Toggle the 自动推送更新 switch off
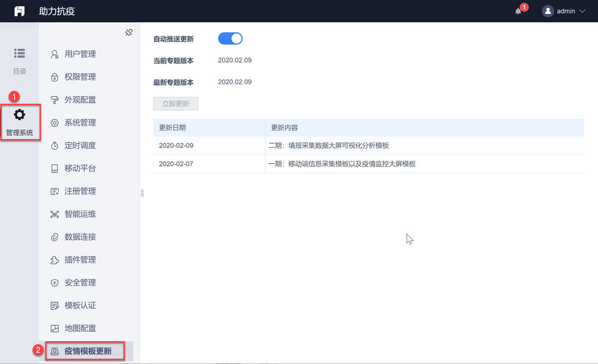This screenshot has height=364, width=598. (230, 39)
